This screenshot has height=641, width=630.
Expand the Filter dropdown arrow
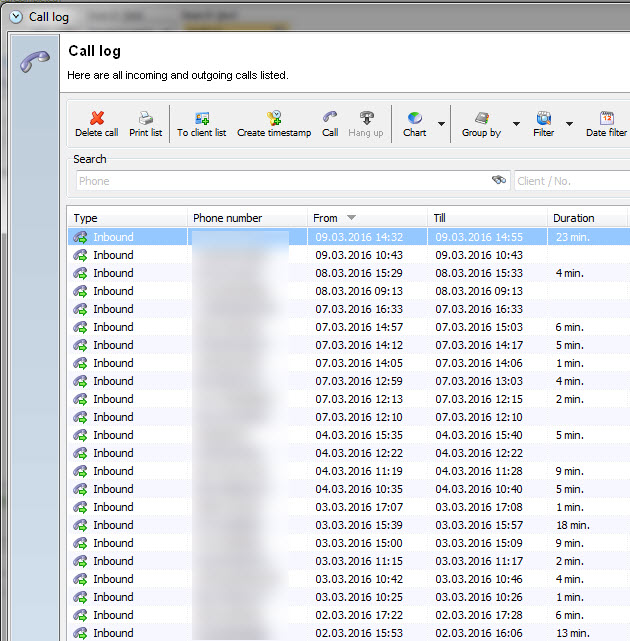[x=569, y=125]
